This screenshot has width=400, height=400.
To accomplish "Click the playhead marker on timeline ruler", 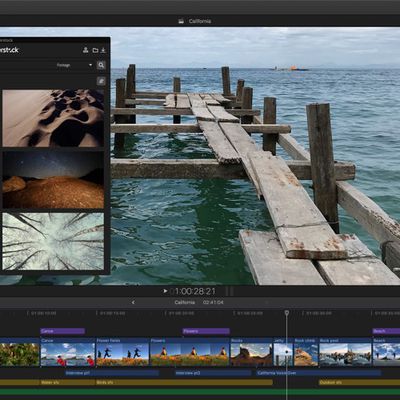I will point(287,313).
